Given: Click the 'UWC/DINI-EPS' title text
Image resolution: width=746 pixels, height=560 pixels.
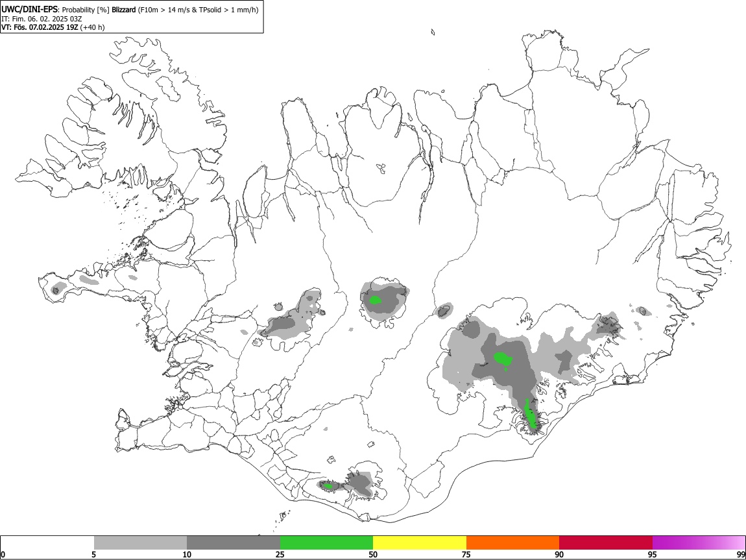Looking at the screenshot, I should coord(30,10).
